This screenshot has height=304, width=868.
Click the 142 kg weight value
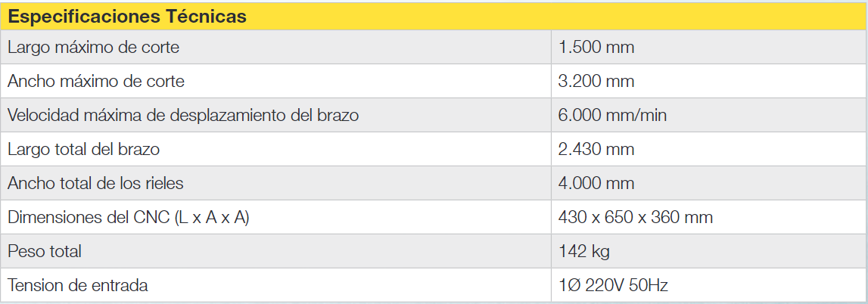pyautogui.click(x=583, y=251)
